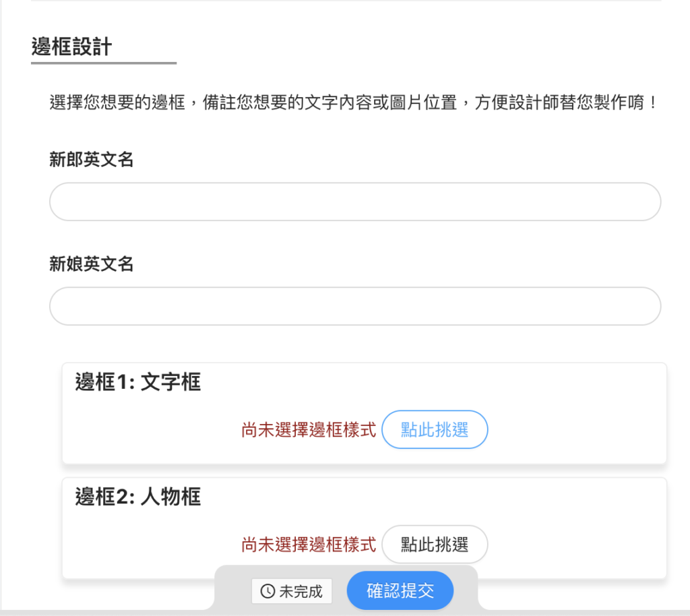Click the 新娘英文名 field label

click(x=91, y=264)
